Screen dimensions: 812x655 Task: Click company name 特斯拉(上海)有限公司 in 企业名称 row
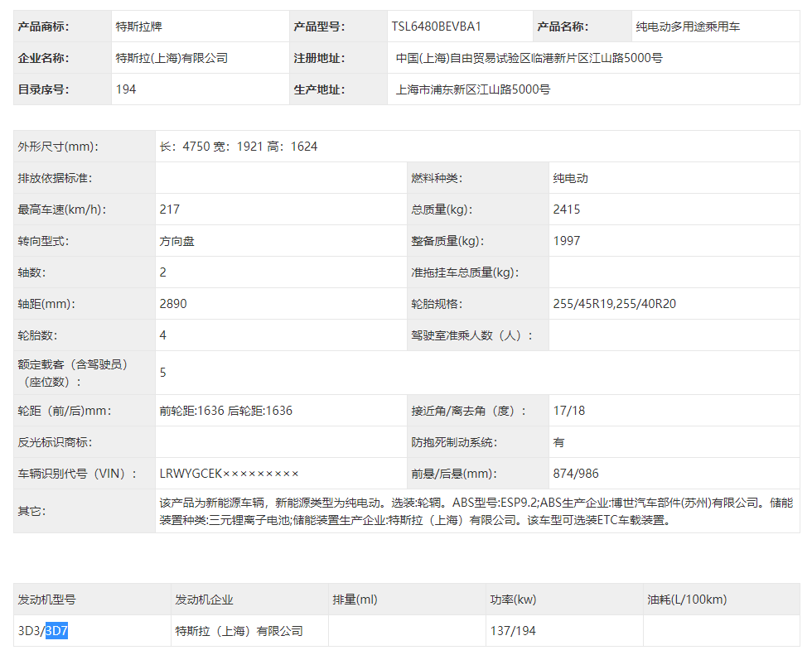[172, 58]
